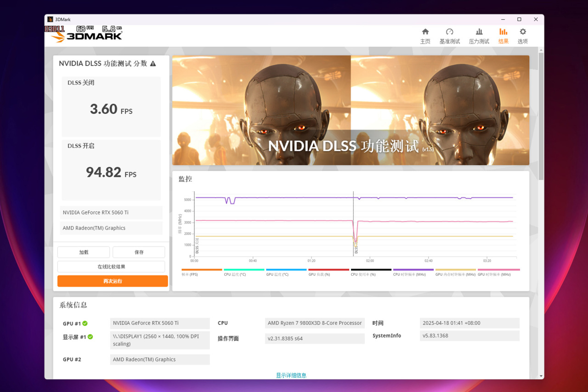The image size is (588, 392).
Task: Click the '5000' value on the chart frequency axis
Action: tap(187, 200)
